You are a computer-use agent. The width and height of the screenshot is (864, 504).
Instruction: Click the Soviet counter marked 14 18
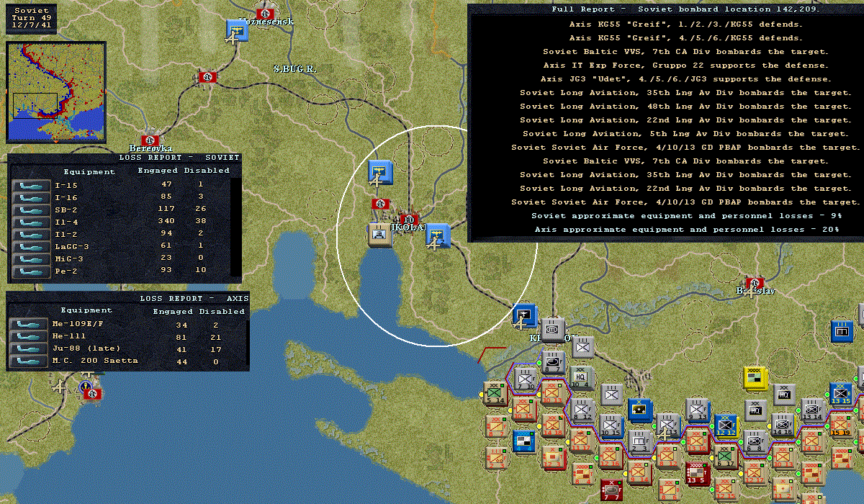pos(552,426)
